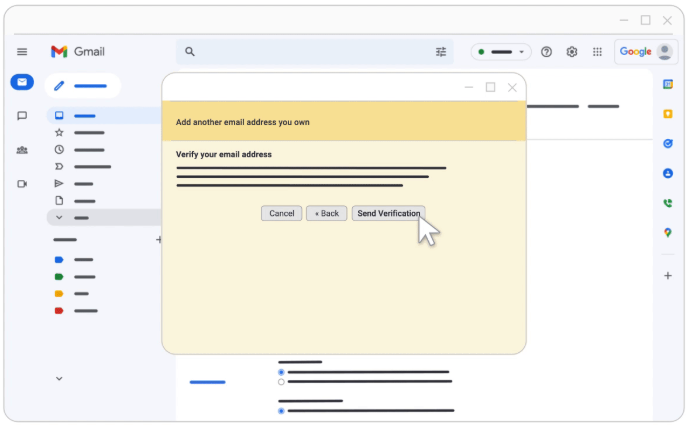Create new label with plus icon
Screen dimensions: 691x429
pos(159,240)
